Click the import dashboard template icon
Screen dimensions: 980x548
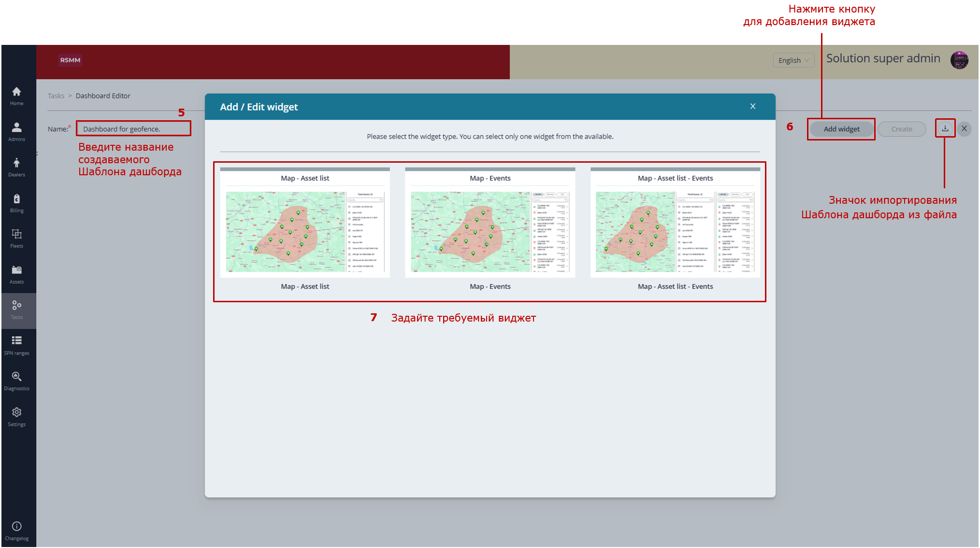click(x=945, y=128)
